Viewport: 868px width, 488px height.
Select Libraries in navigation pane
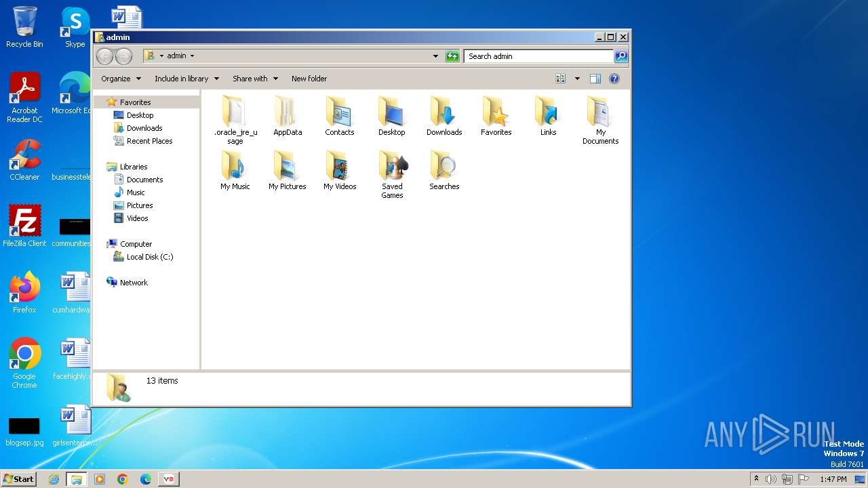coord(133,167)
